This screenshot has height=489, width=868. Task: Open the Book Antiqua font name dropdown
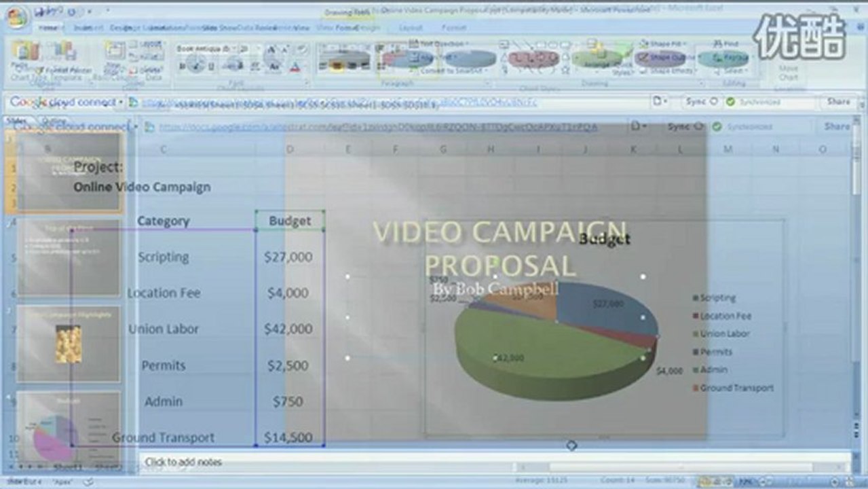coord(234,49)
